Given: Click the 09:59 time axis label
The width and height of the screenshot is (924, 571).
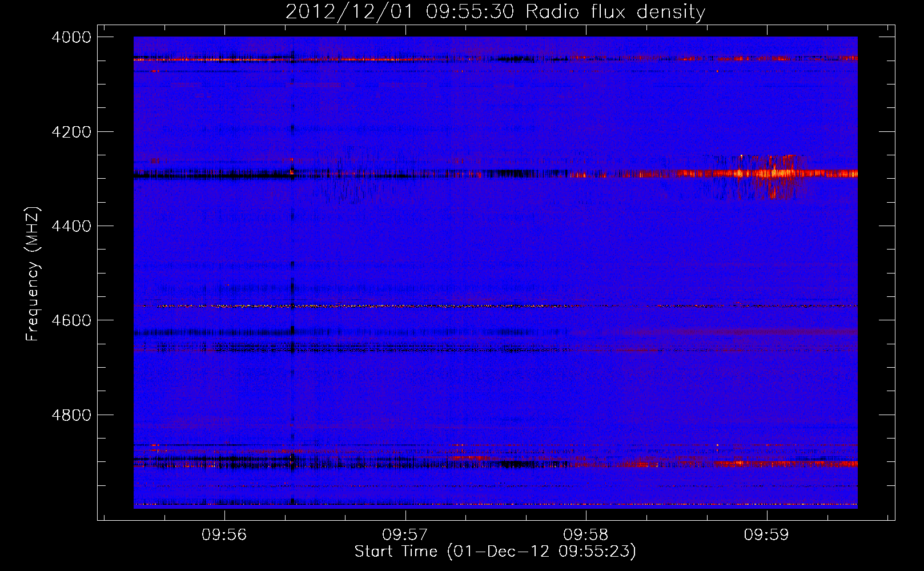Looking at the screenshot, I should pyautogui.click(x=766, y=535).
